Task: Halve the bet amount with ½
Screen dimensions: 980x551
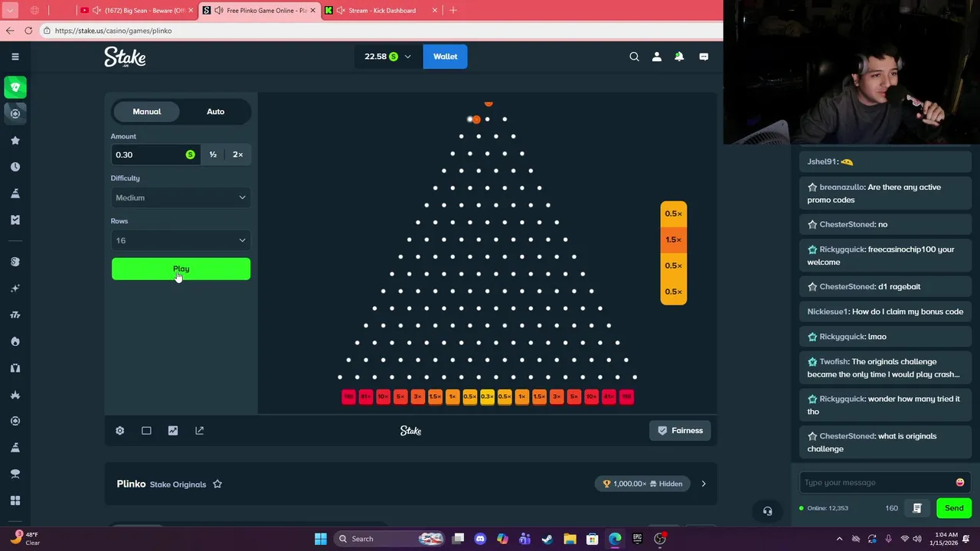Action: (x=213, y=155)
